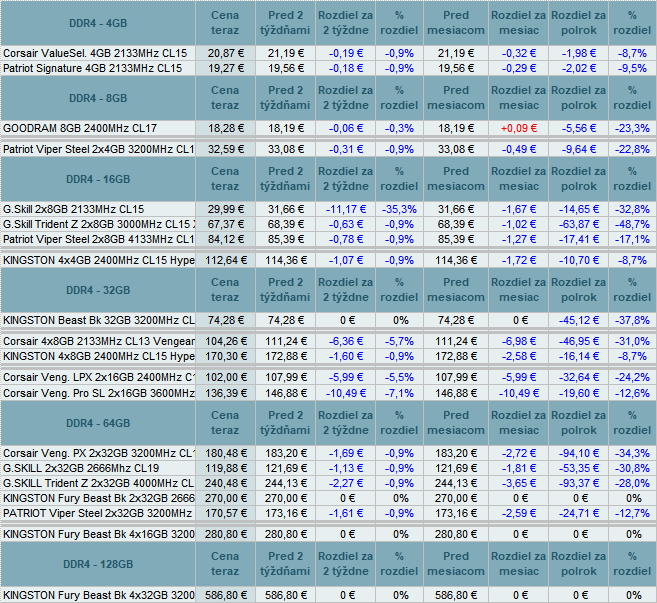
Task: Click KINGSTON Fury Beast Bk 4x32GB 3200 name
Action: pyautogui.click(x=98, y=595)
